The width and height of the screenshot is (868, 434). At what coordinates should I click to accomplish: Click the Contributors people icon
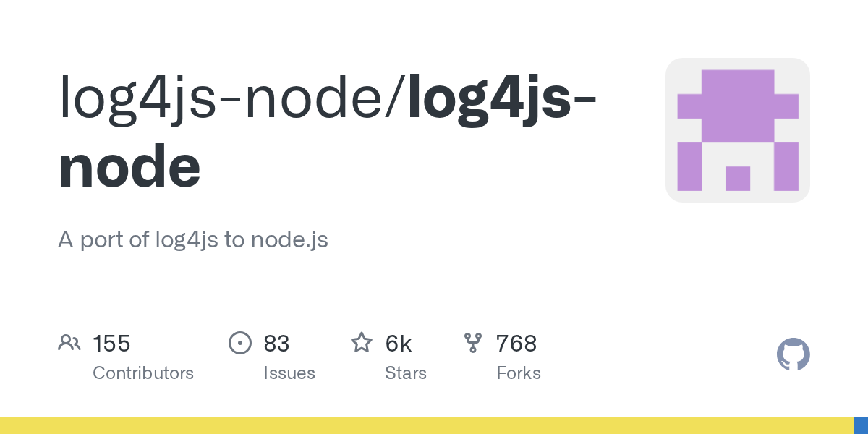(69, 343)
